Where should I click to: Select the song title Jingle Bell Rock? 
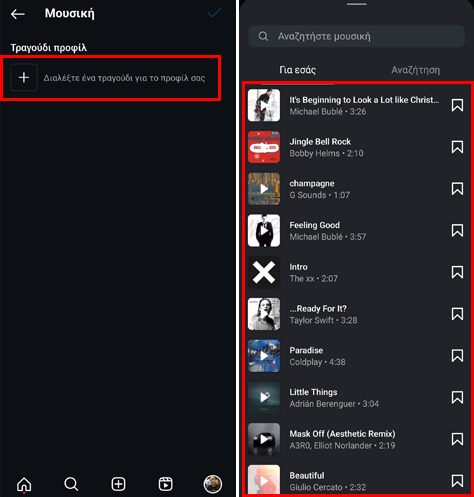(320, 142)
